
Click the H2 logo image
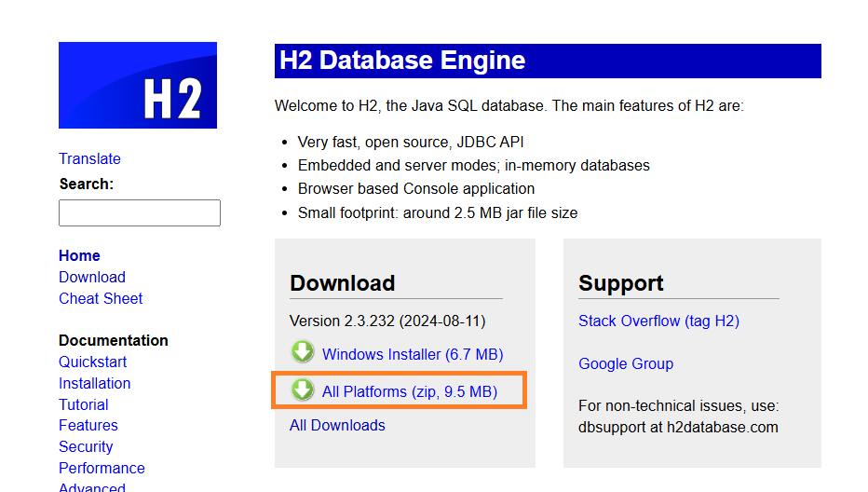[x=138, y=86]
